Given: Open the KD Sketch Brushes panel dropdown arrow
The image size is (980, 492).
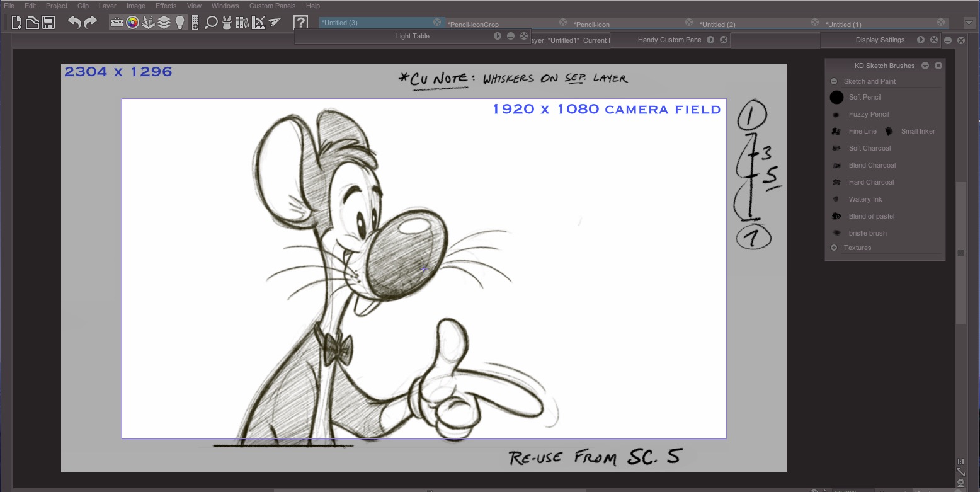Looking at the screenshot, I should pyautogui.click(x=925, y=66).
